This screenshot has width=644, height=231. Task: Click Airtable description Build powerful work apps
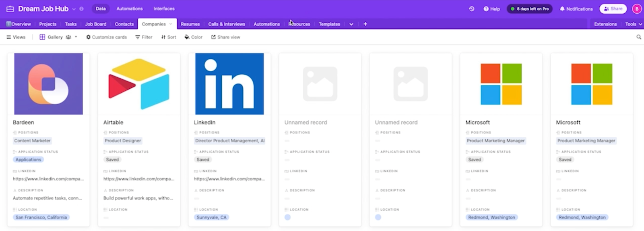tap(138, 198)
